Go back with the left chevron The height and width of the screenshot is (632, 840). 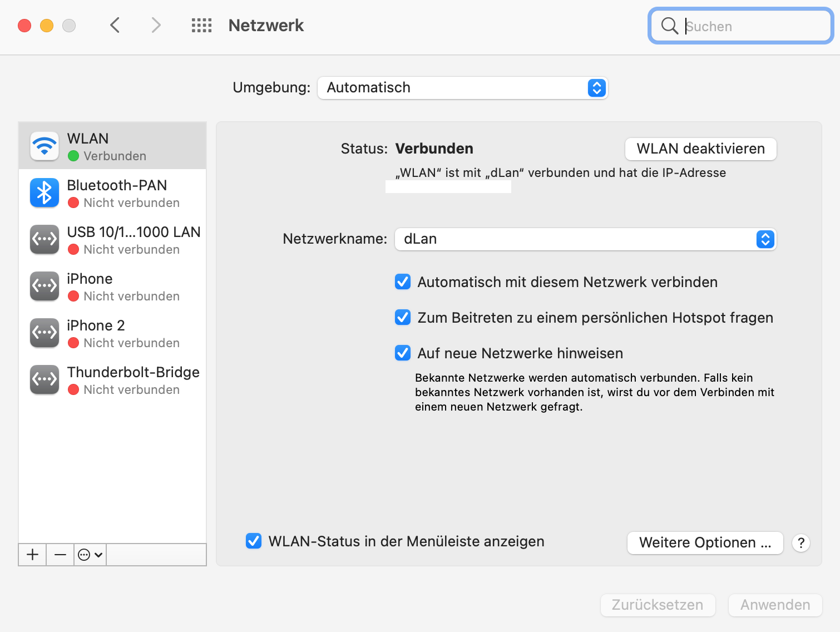[x=115, y=26]
